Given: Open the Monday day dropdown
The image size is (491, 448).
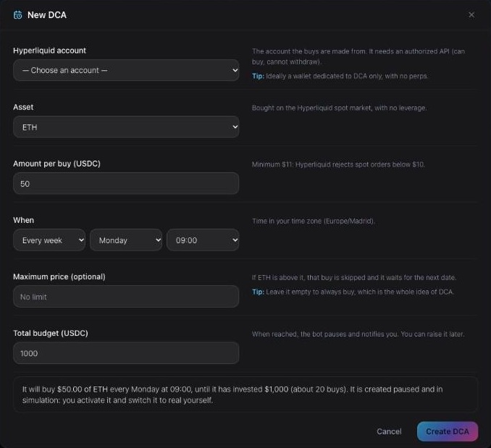Looking at the screenshot, I should [x=126, y=240].
